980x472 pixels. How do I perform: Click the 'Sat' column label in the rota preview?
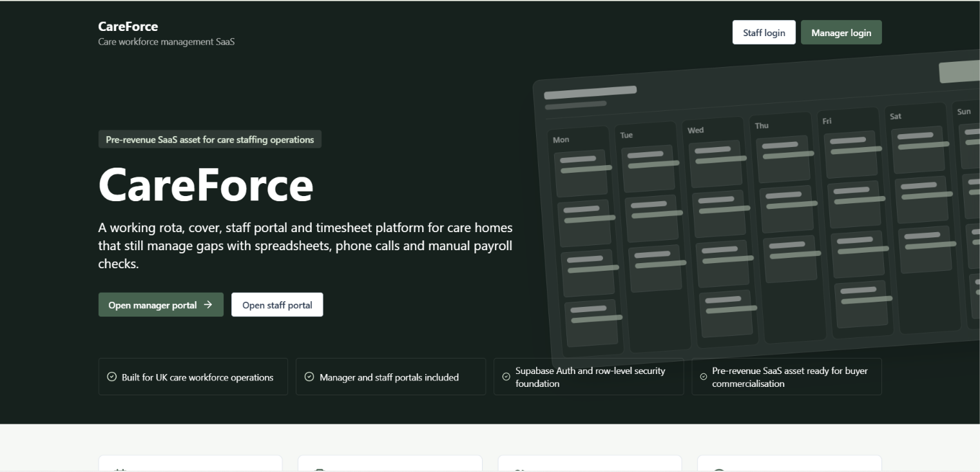(896, 116)
